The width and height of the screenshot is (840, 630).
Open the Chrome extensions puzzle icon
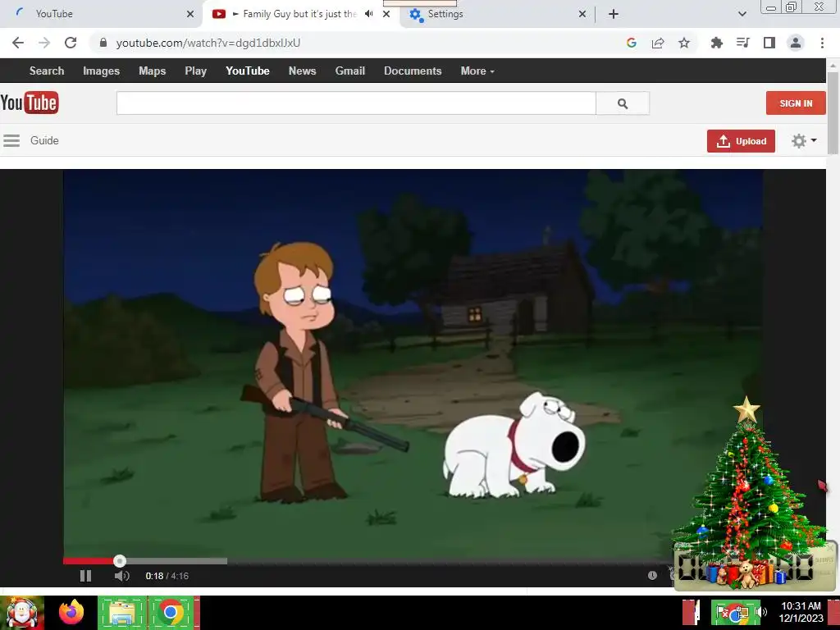pos(716,43)
